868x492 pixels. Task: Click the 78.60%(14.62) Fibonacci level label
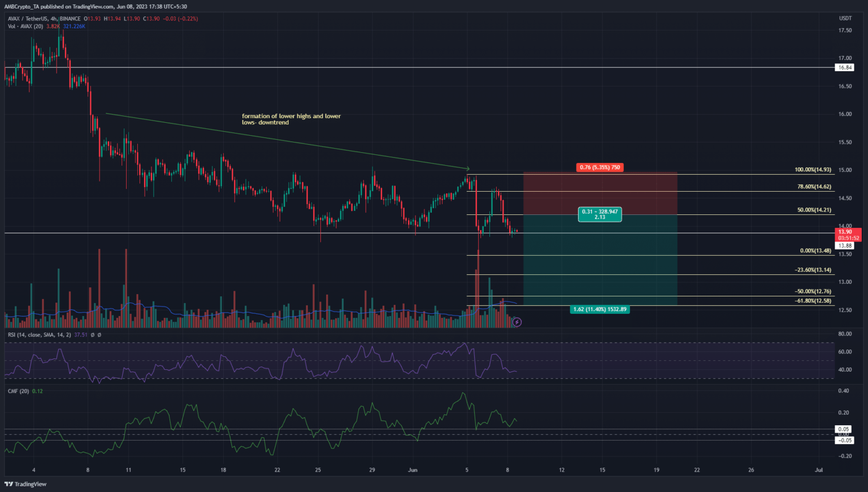tap(814, 187)
